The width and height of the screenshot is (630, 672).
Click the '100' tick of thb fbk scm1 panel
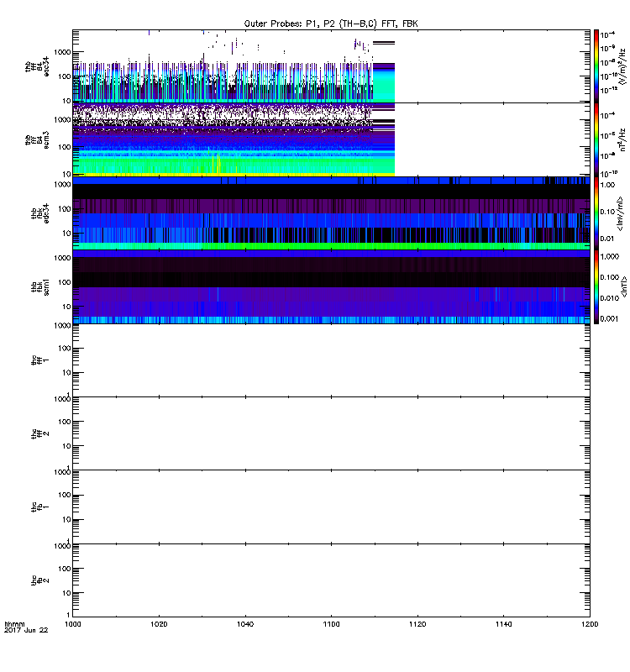(65, 282)
